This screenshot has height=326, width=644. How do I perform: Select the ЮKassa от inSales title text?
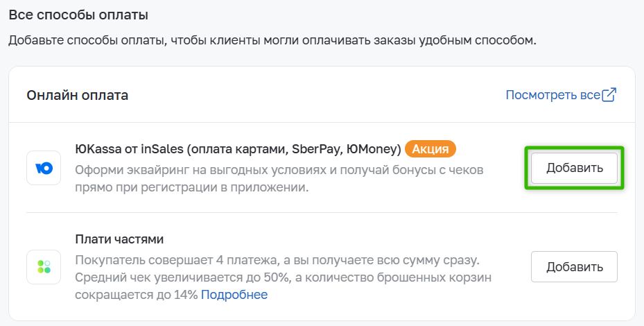[x=238, y=149]
